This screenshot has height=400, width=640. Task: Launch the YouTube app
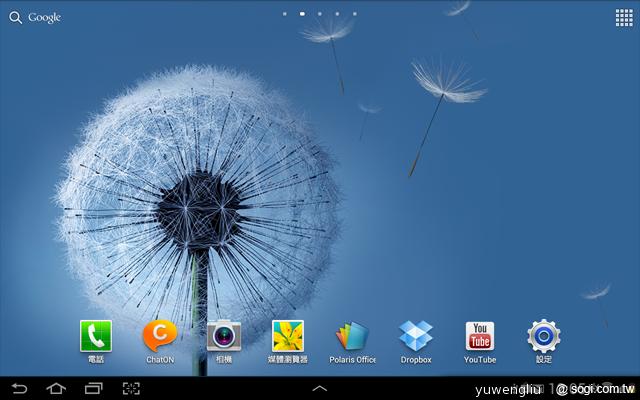[x=480, y=337]
